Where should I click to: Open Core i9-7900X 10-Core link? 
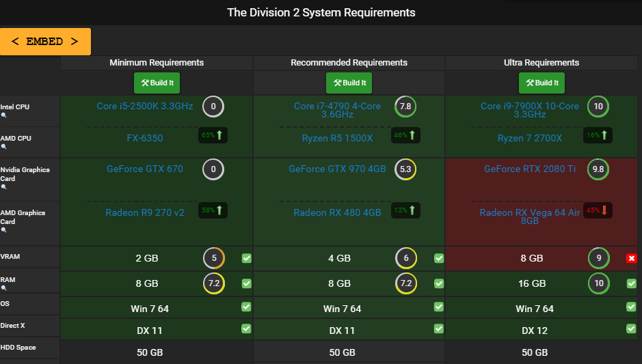pos(530,110)
